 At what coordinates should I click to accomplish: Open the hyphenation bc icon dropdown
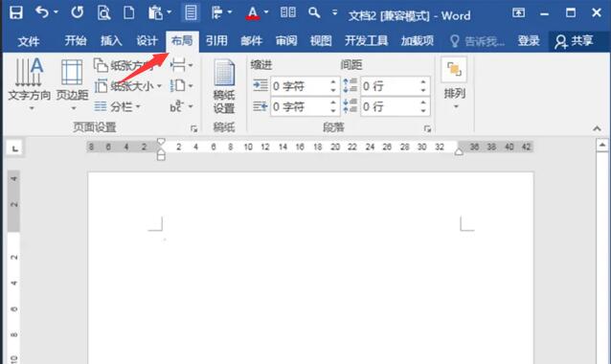coord(182,106)
